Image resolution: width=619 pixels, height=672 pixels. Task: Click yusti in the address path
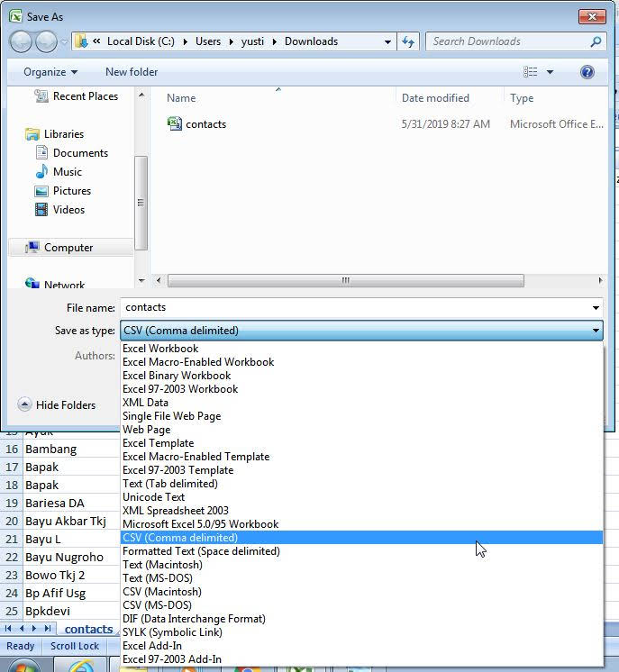pyautogui.click(x=252, y=41)
